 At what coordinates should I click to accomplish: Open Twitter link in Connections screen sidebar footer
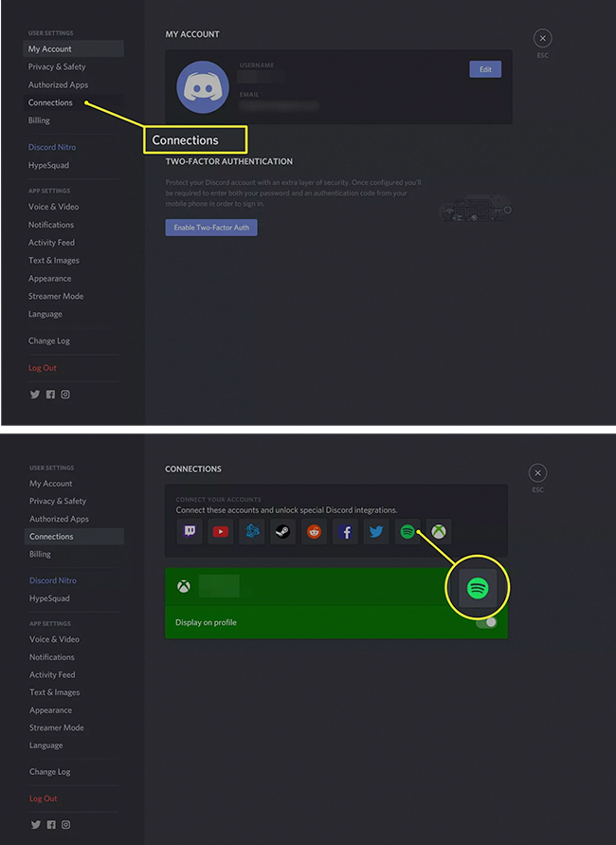tap(36, 824)
